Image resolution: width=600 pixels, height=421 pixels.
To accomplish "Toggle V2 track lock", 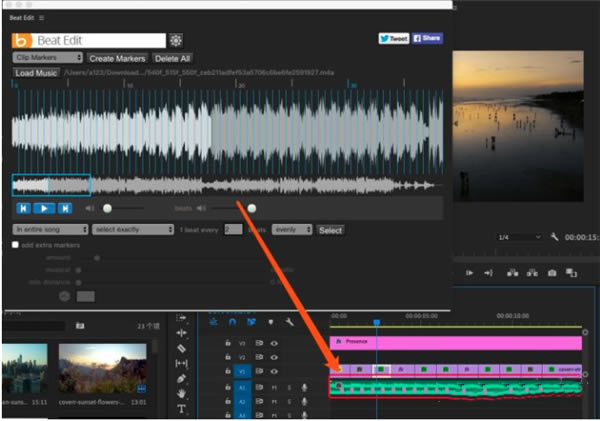I will pyautogui.click(x=229, y=356).
